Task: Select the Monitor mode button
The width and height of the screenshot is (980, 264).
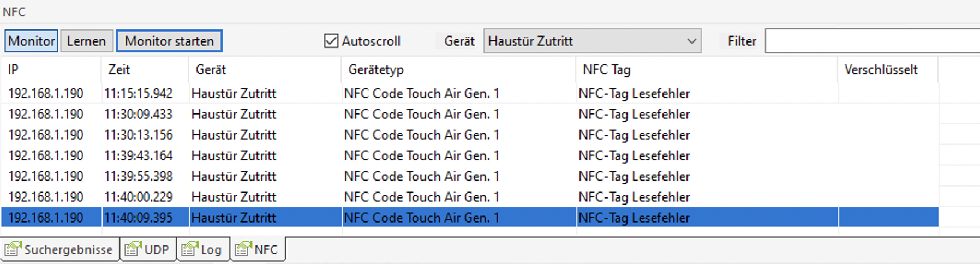Action: (x=31, y=41)
